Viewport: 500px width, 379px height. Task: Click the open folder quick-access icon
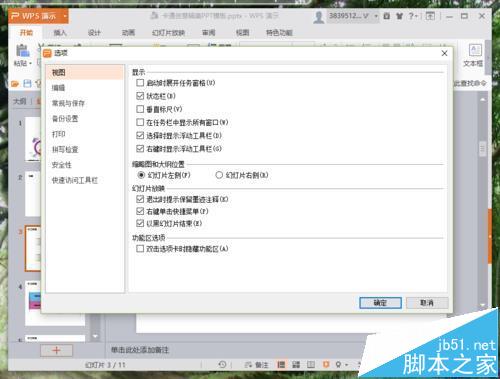point(15,84)
